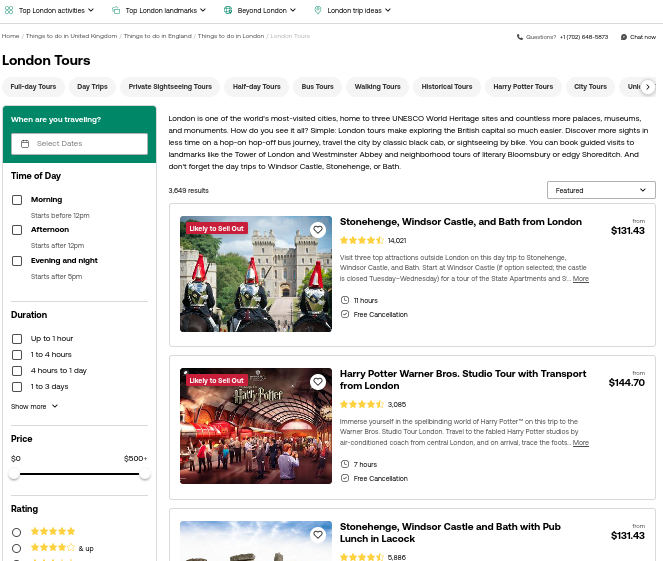The width and height of the screenshot is (663, 561).
Task: Select the Harry Potter Tours category
Action: pos(523,87)
